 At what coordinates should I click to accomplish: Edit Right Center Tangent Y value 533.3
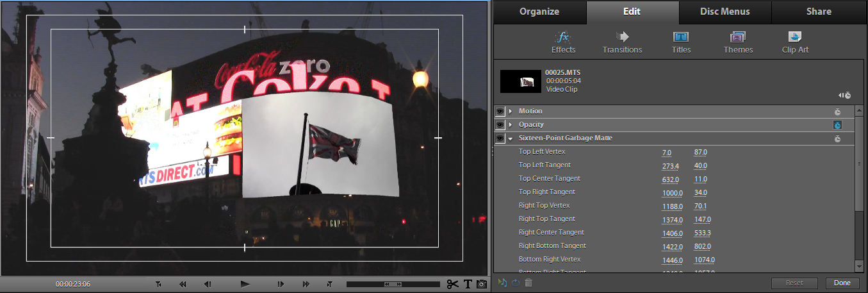coord(703,233)
